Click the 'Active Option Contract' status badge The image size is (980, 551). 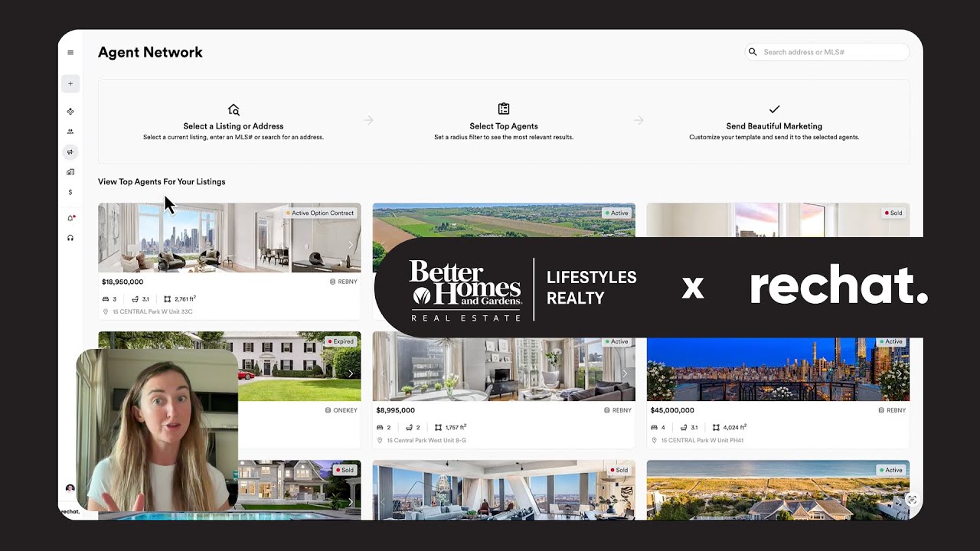pyautogui.click(x=320, y=213)
